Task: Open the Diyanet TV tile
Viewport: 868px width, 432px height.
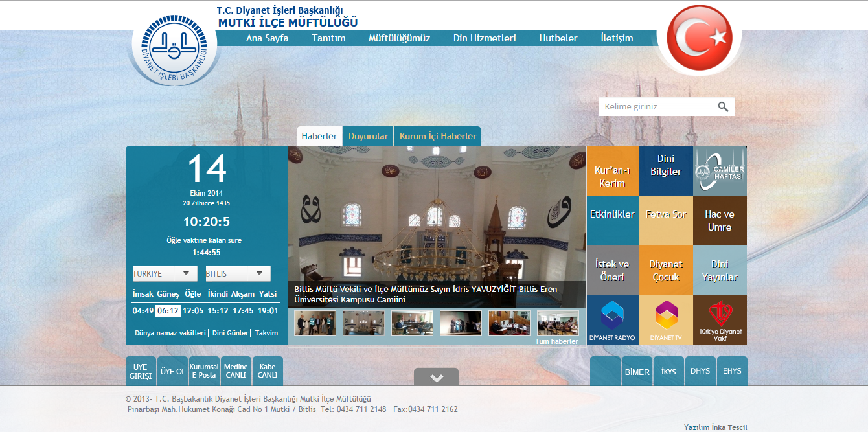Action: tap(666, 321)
